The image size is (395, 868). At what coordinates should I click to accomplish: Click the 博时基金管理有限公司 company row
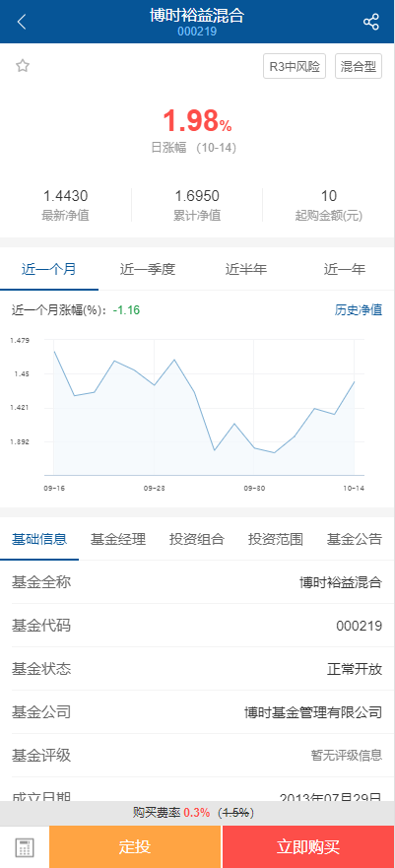click(197, 712)
